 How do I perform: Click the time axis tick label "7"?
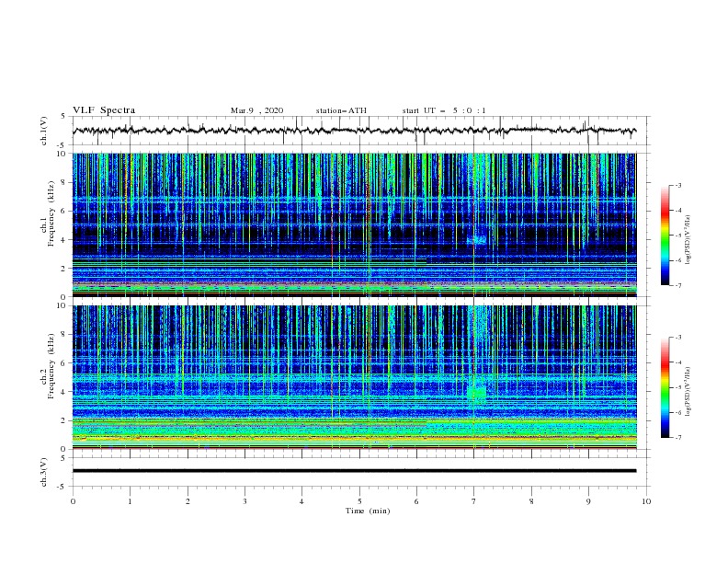click(474, 501)
